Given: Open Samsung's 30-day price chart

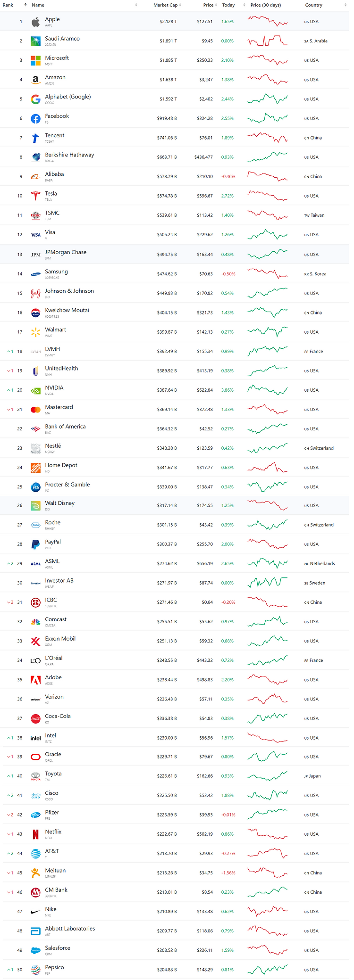Looking at the screenshot, I should click(268, 273).
